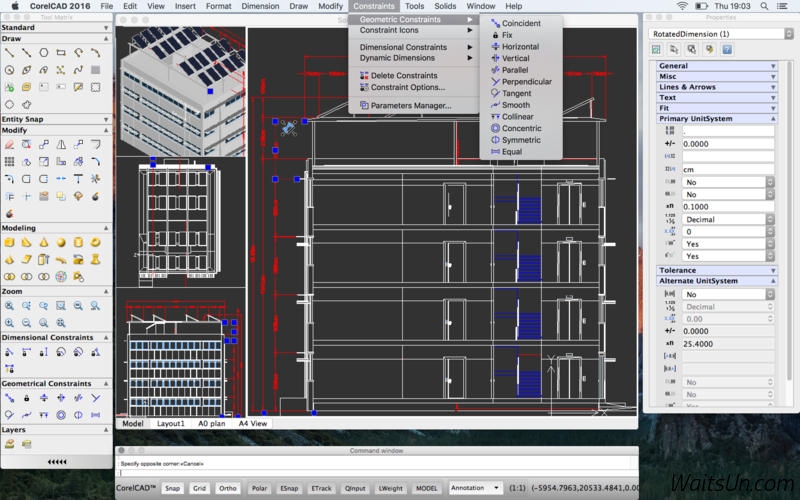This screenshot has height=500, width=800.
Task: Toggle Ortho mode in the status bar
Action: (x=228, y=488)
